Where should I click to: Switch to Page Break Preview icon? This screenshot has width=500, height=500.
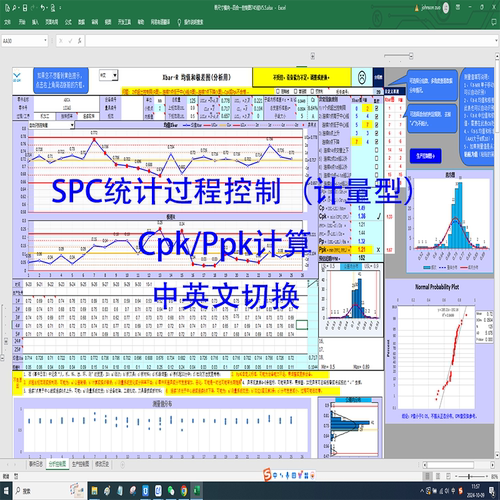[x=448, y=476]
